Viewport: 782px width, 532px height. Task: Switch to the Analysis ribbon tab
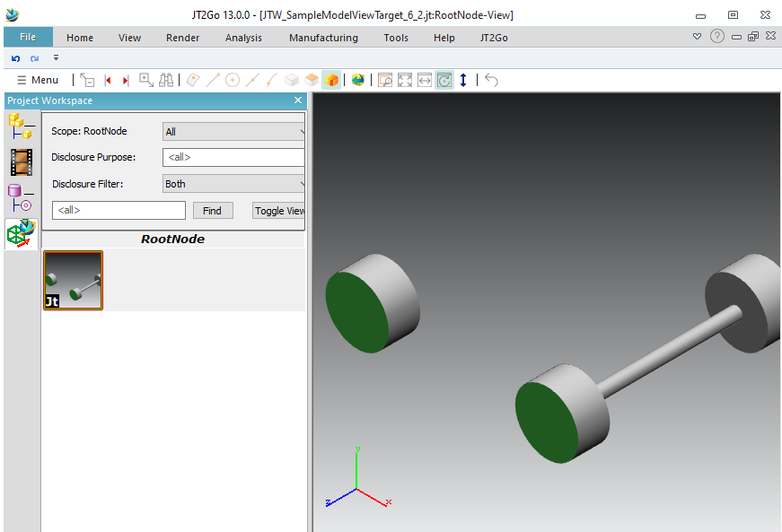point(243,38)
